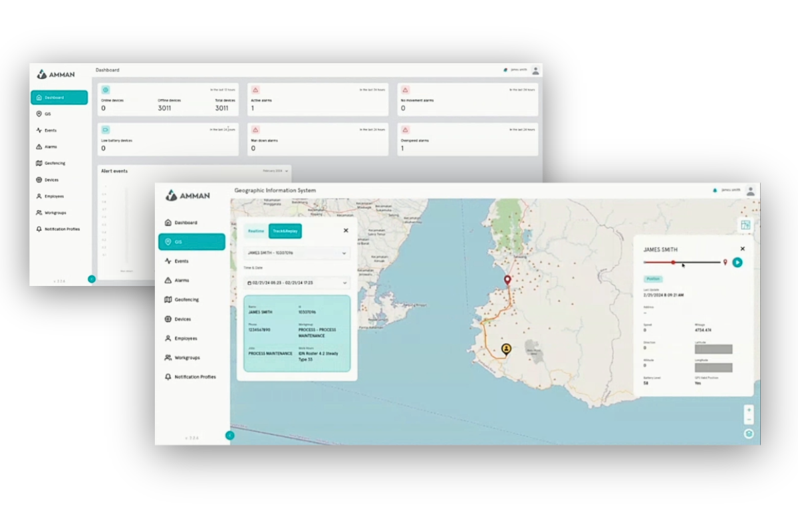Close the Track&Replay search panel

pos(346,230)
